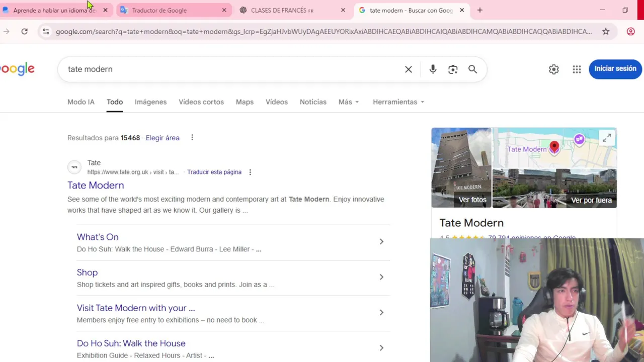Open the Shop sitelink
644x362 pixels.
tap(87, 273)
